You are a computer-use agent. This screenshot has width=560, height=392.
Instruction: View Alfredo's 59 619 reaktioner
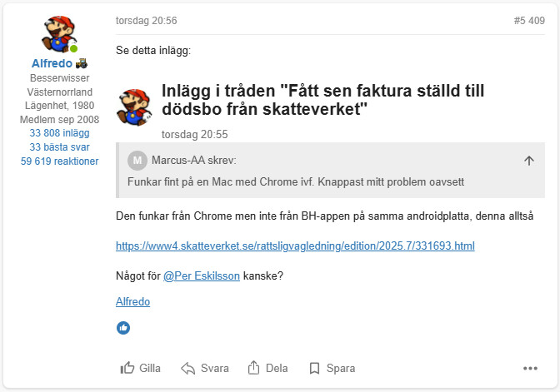(x=59, y=161)
